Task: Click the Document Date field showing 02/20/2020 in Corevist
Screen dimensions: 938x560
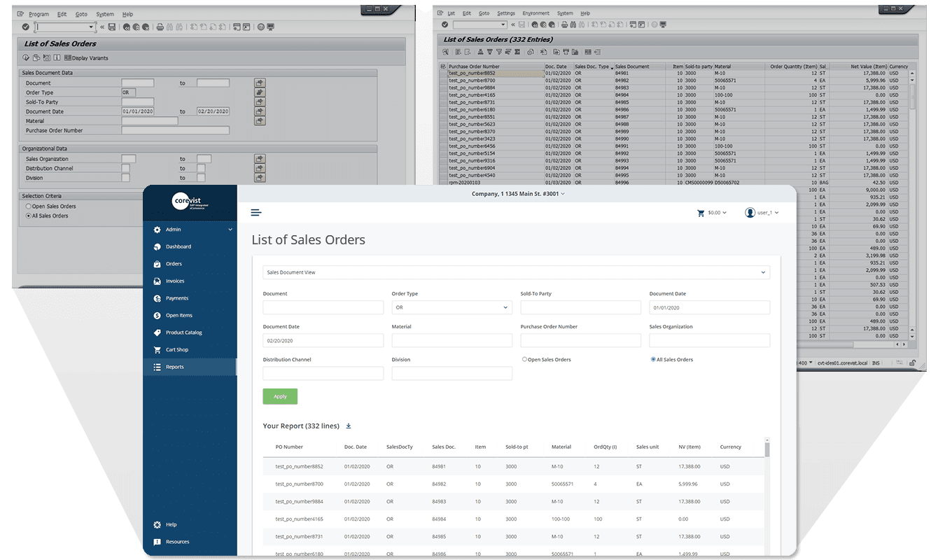Action: (323, 340)
